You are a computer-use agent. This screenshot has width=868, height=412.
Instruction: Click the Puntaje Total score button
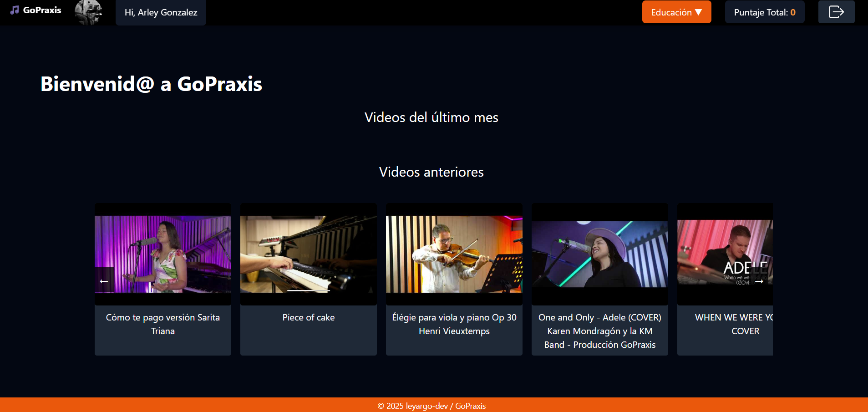pyautogui.click(x=765, y=12)
